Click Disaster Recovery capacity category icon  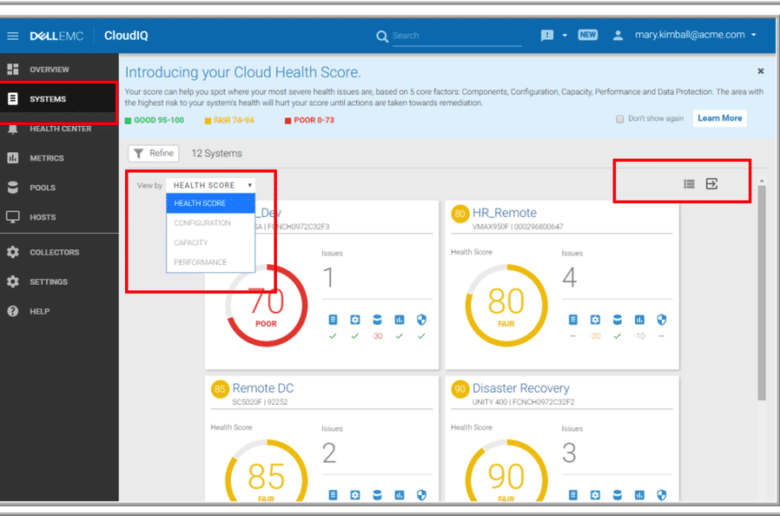[x=617, y=495]
